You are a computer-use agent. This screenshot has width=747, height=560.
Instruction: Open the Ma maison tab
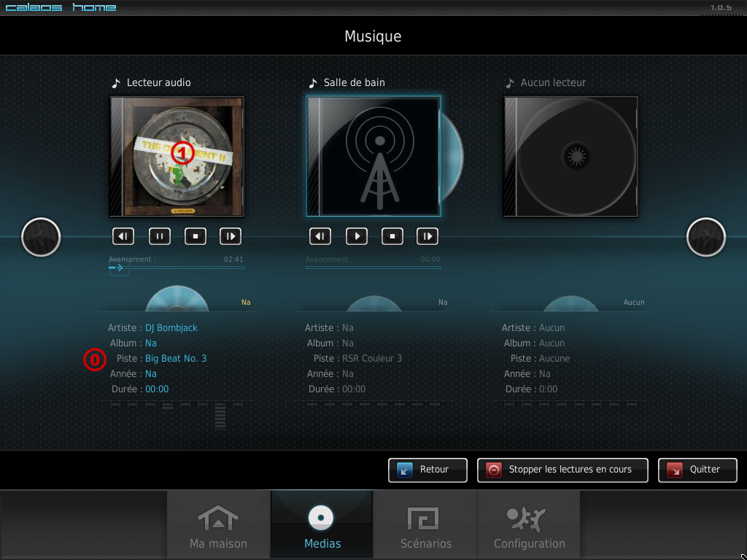click(219, 525)
